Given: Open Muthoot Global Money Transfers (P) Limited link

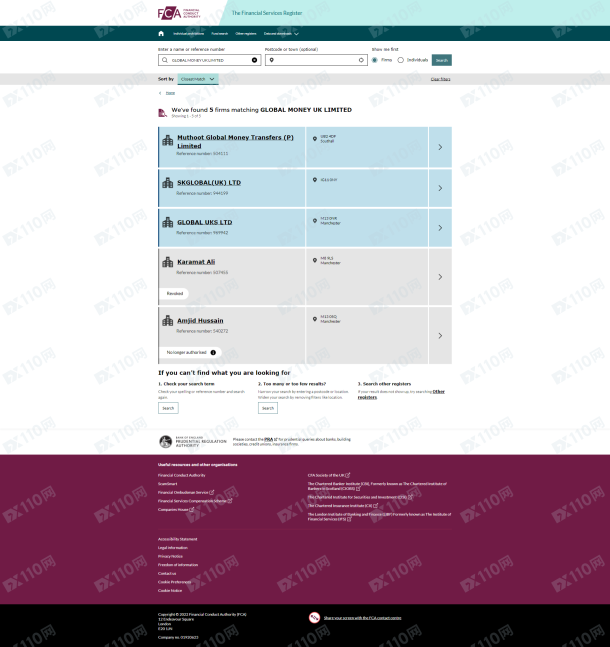Looking at the screenshot, I should 235,142.
